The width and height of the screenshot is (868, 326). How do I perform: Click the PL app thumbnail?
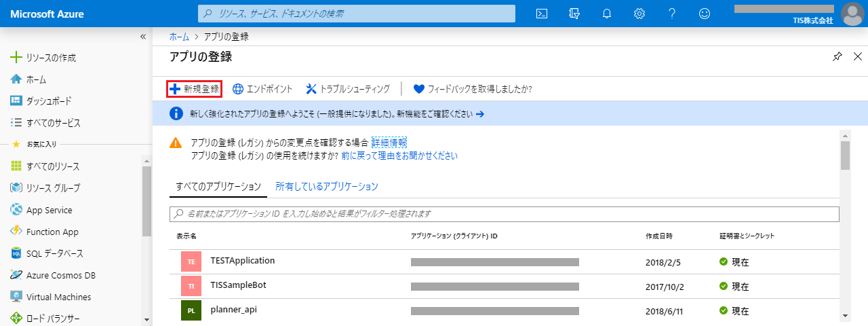coord(191,310)
